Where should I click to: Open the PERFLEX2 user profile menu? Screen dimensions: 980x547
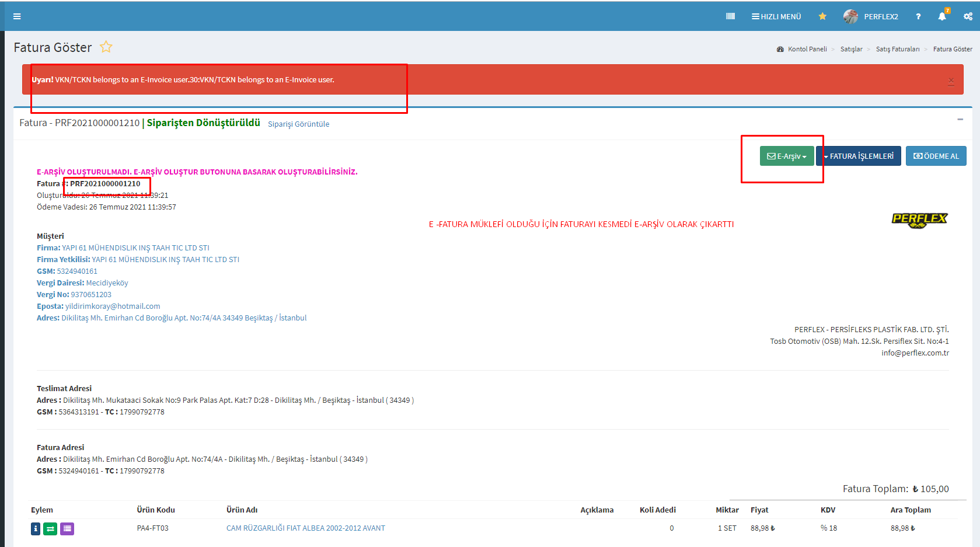tap(871, 16)
